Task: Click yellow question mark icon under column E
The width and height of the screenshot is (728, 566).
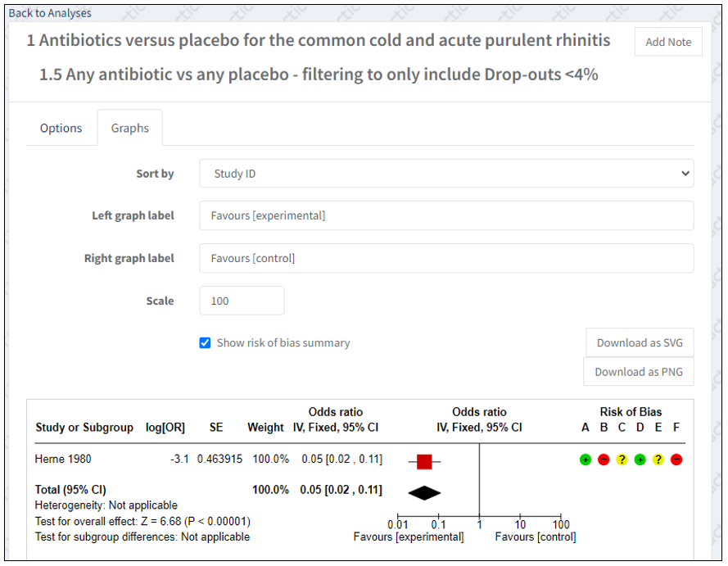Action: (x=658, y=460)
